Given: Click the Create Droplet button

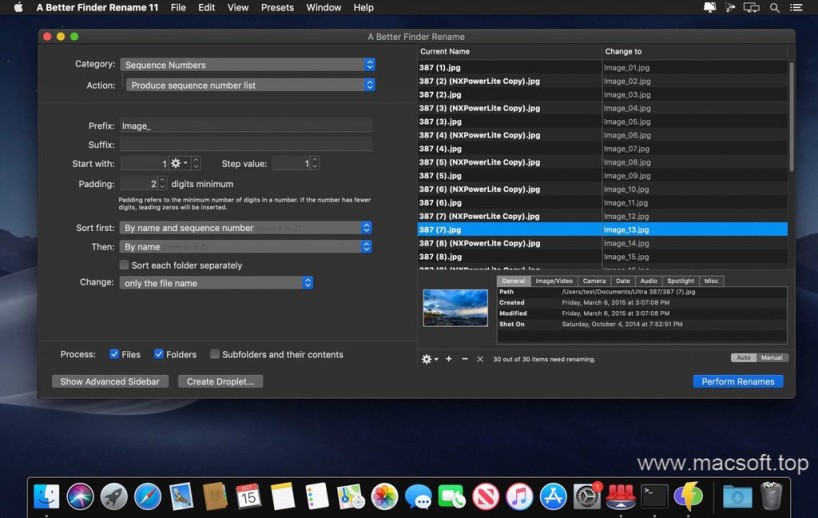Looking at the screenshot, I should (220, 381).
